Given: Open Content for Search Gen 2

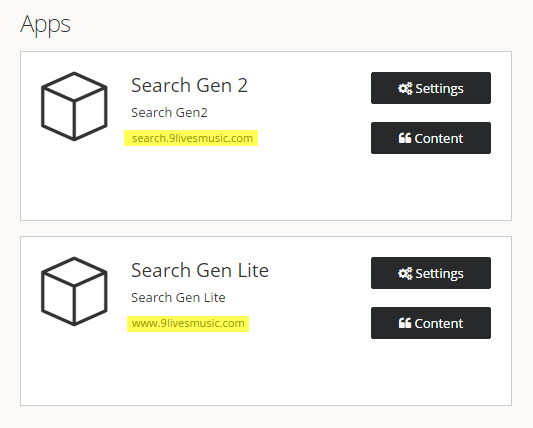Looking at the screenshot, I should click(x=431, y=138).
